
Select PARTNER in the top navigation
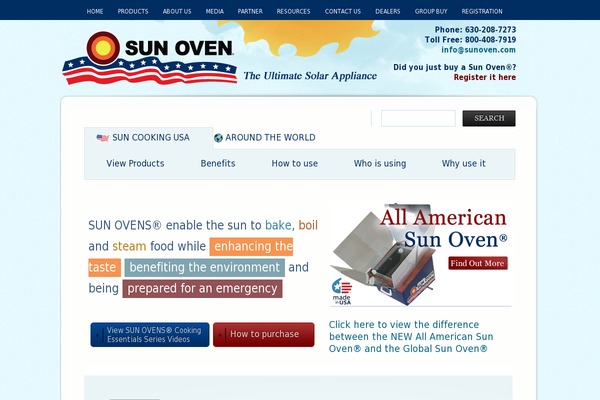[x=250, y=11]
